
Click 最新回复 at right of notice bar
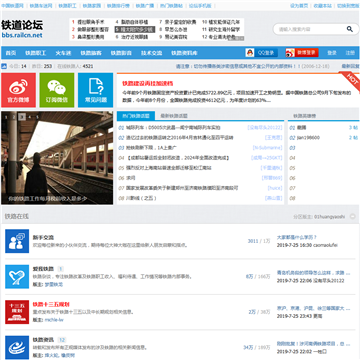coord(351,66)
